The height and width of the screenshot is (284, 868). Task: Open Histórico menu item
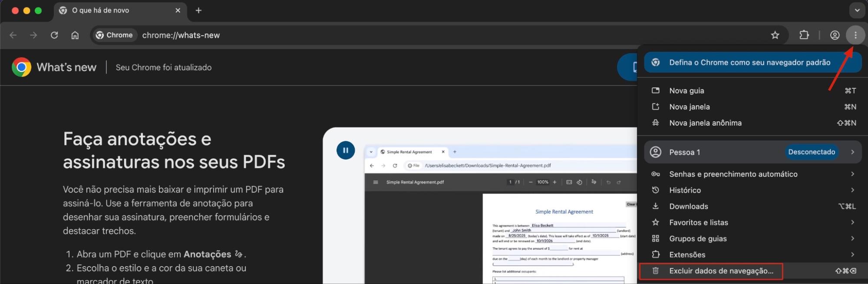coord(752,190)
